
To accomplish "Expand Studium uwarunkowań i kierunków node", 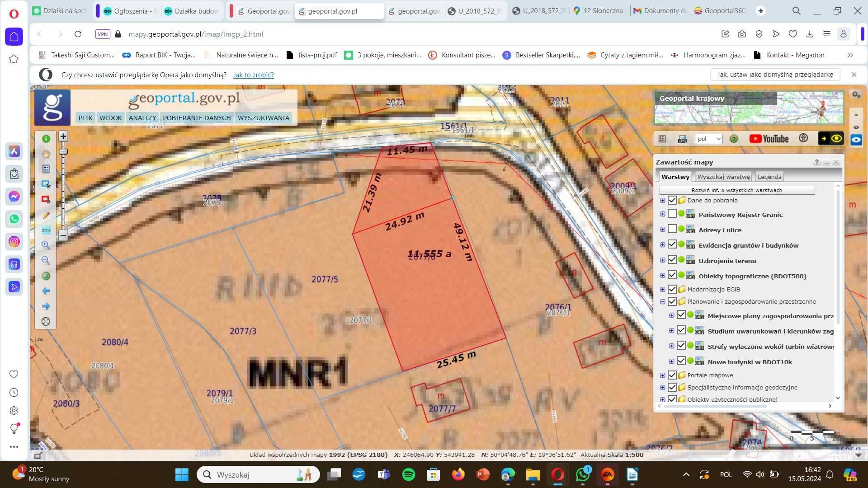I will tap(671, 331).
